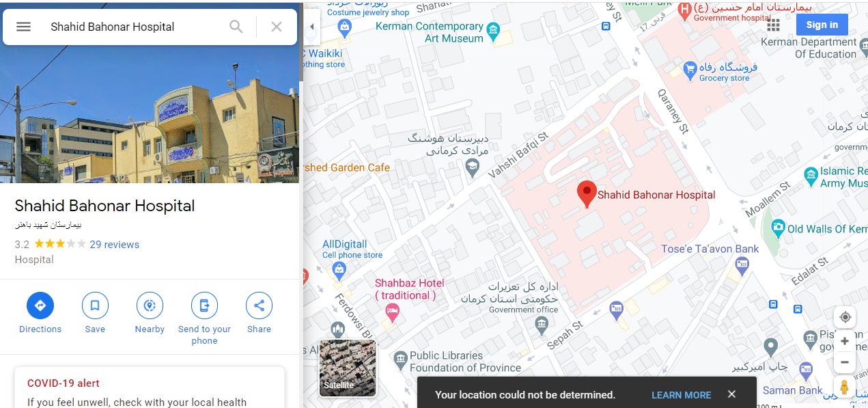Click the Sign in button

click(x=822, y=25)
